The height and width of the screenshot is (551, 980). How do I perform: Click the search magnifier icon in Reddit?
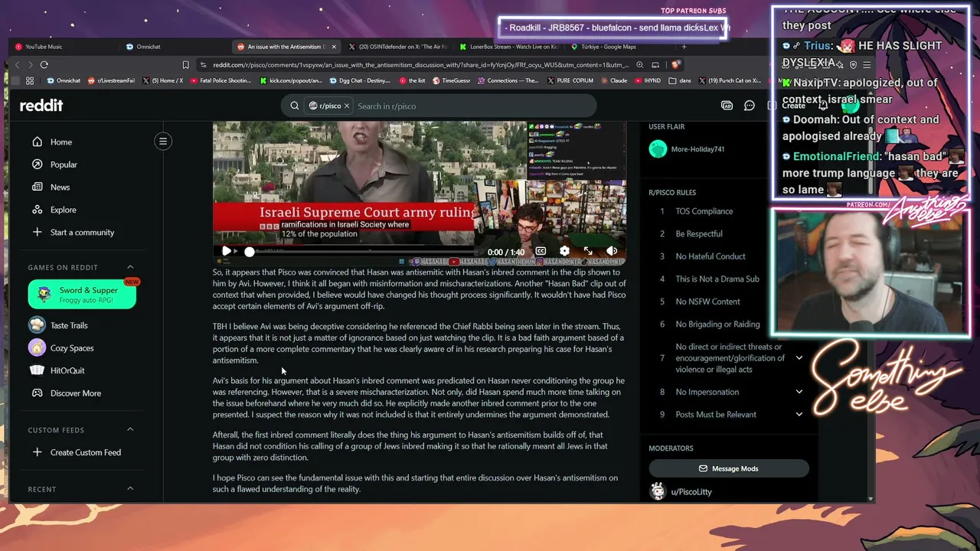295,106
